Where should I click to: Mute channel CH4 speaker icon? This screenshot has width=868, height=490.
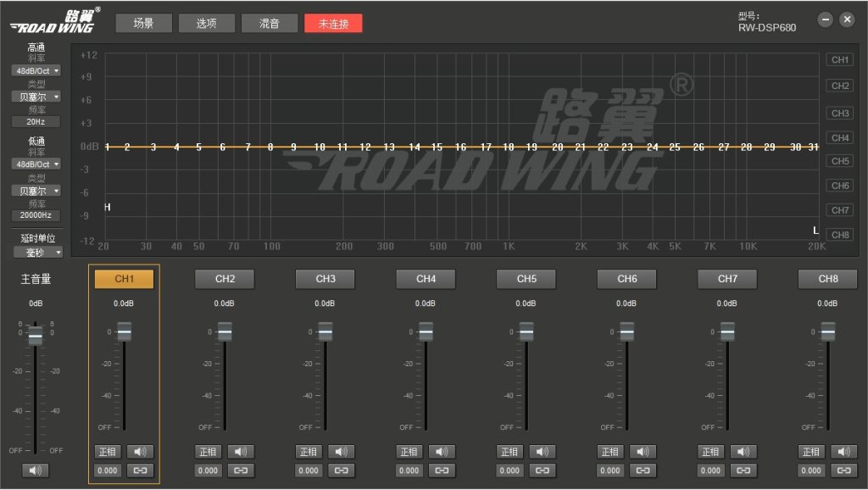click(x=442, y=452)
